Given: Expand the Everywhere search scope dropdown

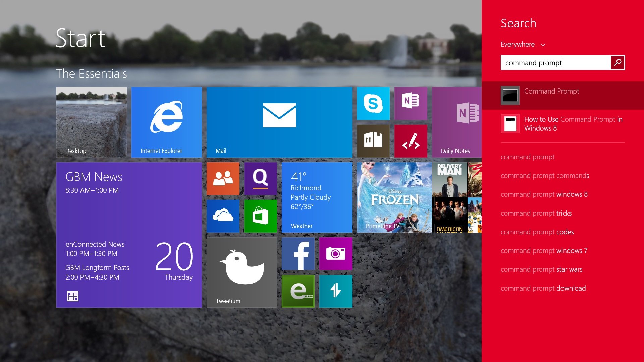Looking at the screenshot, I should point(523,44).
